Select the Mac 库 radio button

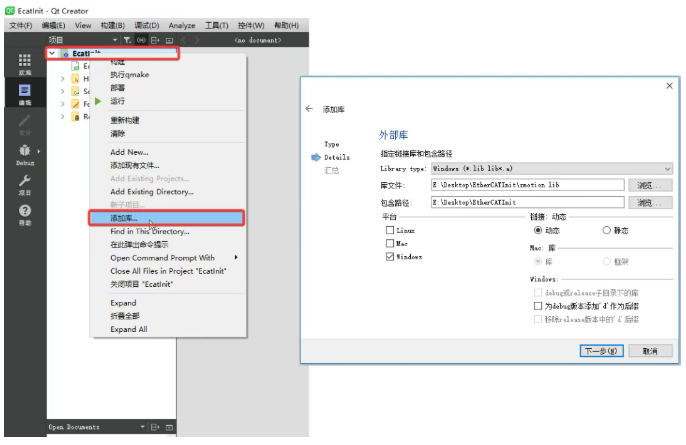click(538, 261)
